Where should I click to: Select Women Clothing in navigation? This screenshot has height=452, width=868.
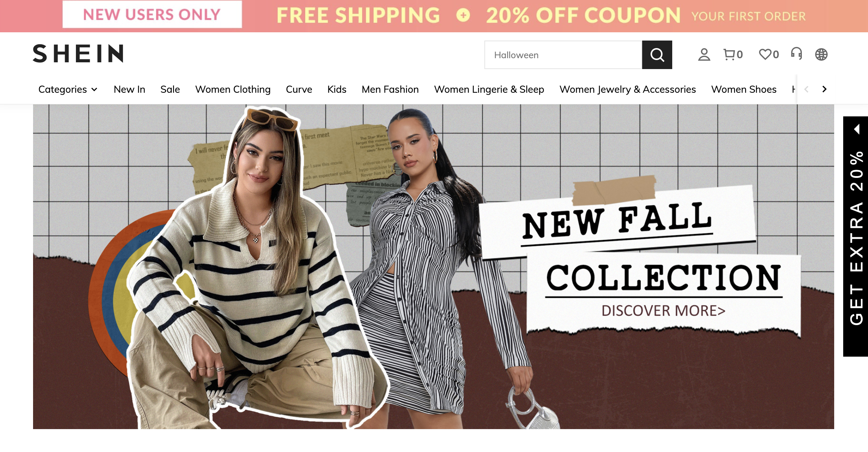(x=233, y=89)
